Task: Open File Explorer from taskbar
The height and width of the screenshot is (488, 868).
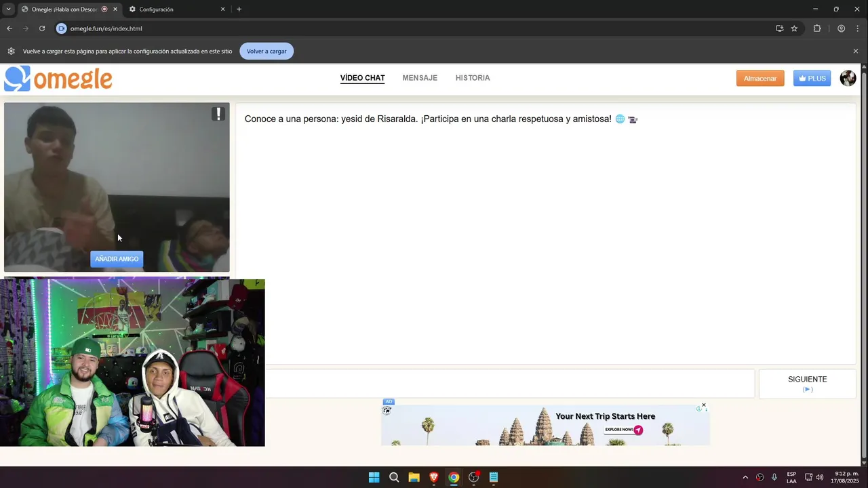Action: (x=414, y=477)
